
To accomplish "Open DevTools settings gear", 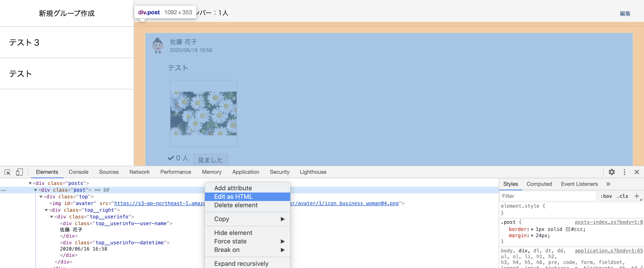I will click(612, 172).
